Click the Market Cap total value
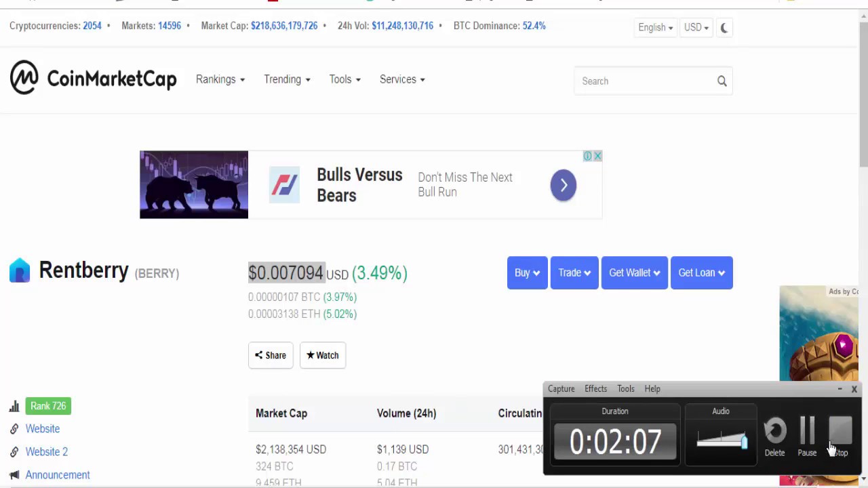 click(x=284, y=26)
